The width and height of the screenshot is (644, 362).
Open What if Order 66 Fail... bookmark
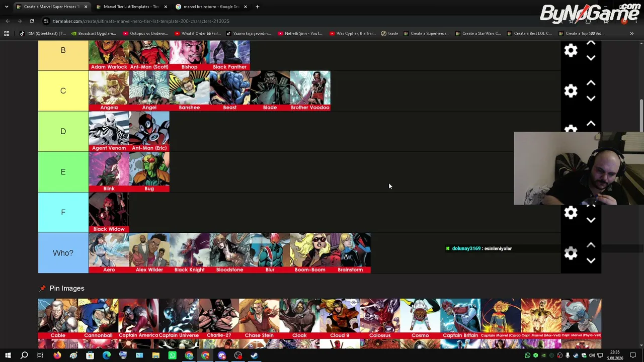click(x=197, y=34)
